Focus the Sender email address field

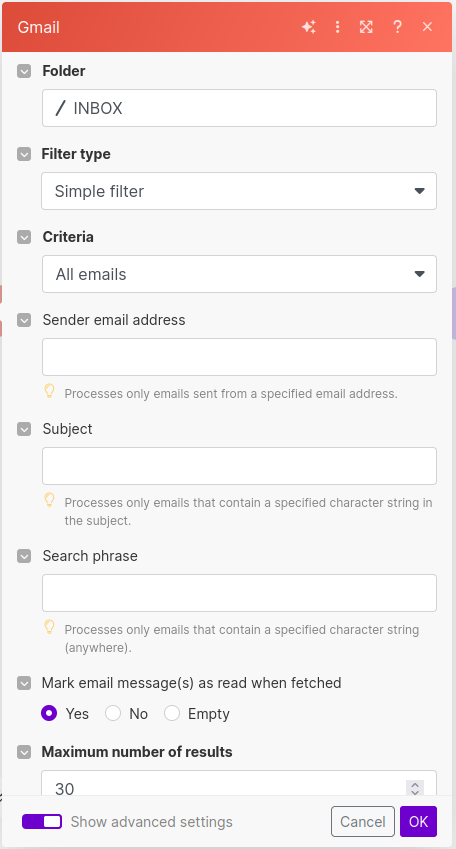click(x=239, y=357)
